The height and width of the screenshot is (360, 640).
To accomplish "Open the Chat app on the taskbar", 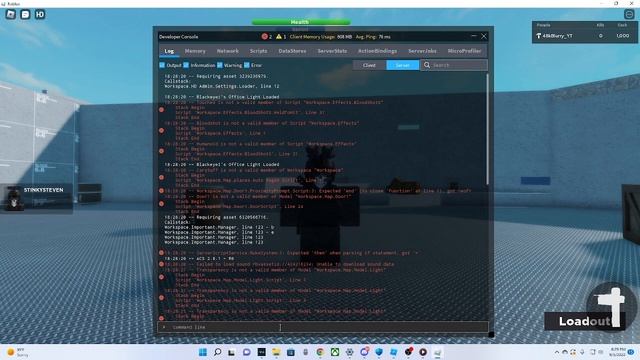I will pyautogui.click(x=247, y=352).
